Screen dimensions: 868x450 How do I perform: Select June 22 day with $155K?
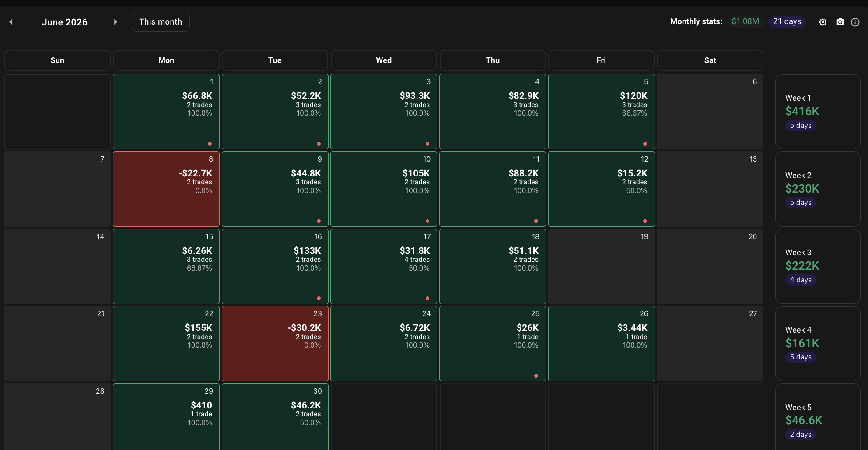(166, 344)
